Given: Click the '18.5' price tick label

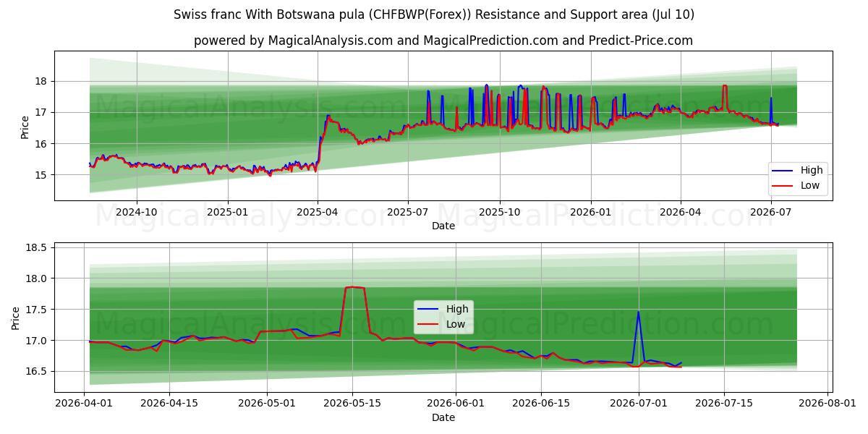Looking at the screenshot, I should [x=36, y=247].
